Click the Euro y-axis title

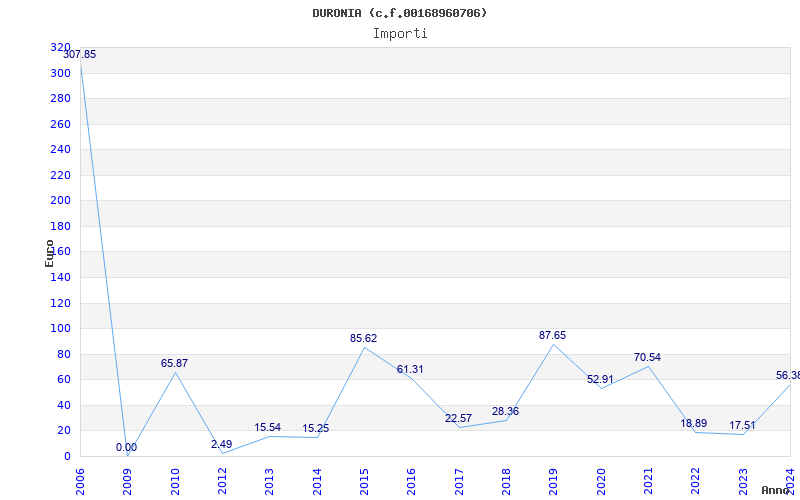pyautogui.click(x=49, y=253)
